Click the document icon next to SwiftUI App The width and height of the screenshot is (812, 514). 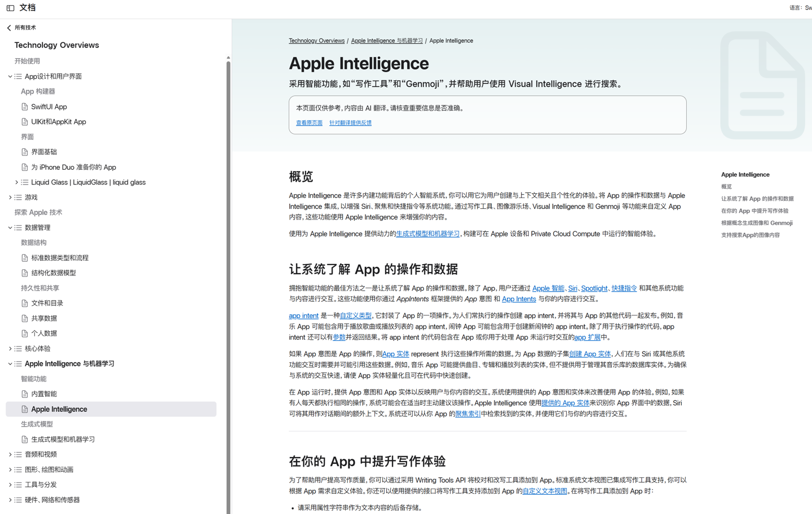(25, 107)
